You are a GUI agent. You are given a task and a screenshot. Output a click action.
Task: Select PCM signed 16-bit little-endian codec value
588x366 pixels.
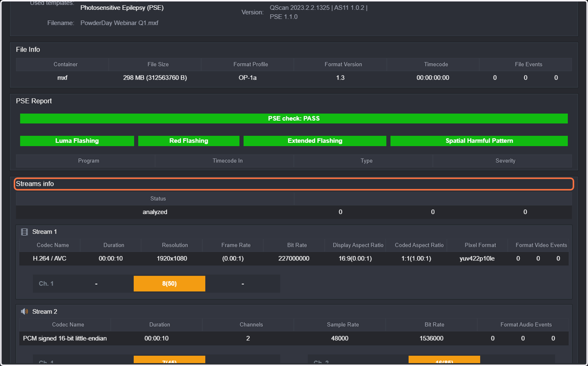[x=65, y=338]
